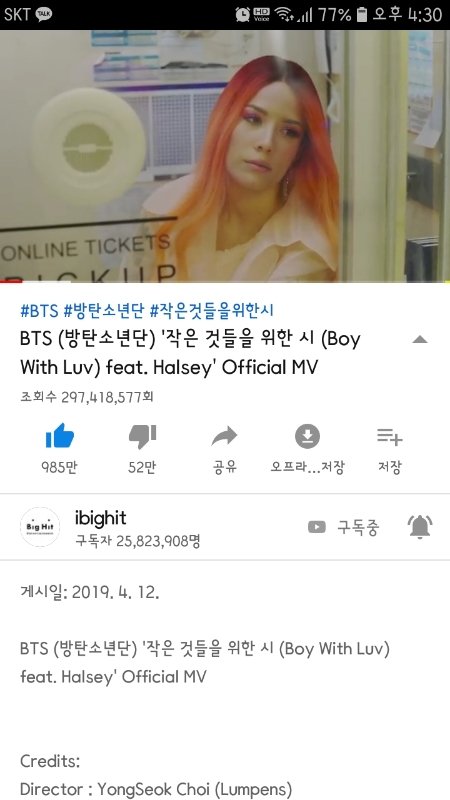This screenshot has height=800, width=450.
Task: Open the Big Hit channel avatar
Action: [x=40, y=527]
